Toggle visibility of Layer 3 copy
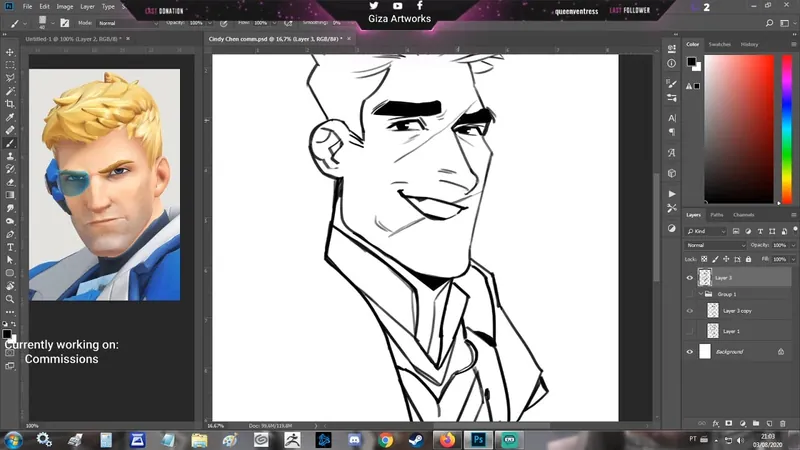 click(x=690, y=311)
